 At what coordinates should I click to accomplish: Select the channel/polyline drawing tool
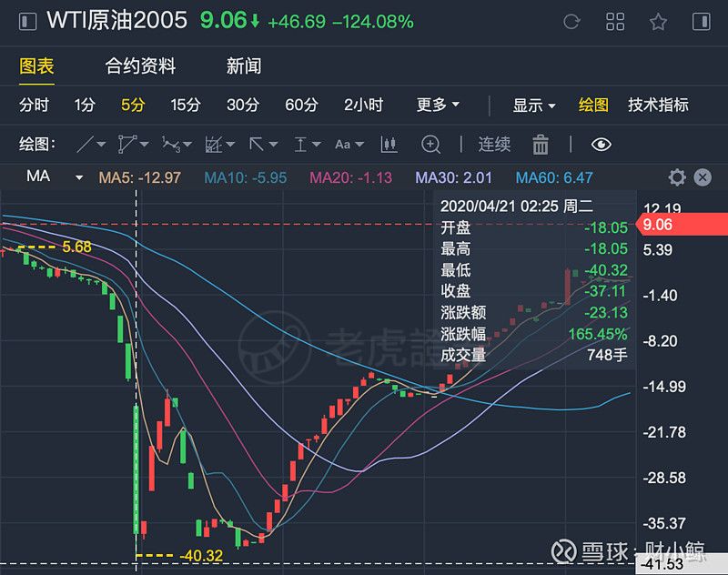127,145
